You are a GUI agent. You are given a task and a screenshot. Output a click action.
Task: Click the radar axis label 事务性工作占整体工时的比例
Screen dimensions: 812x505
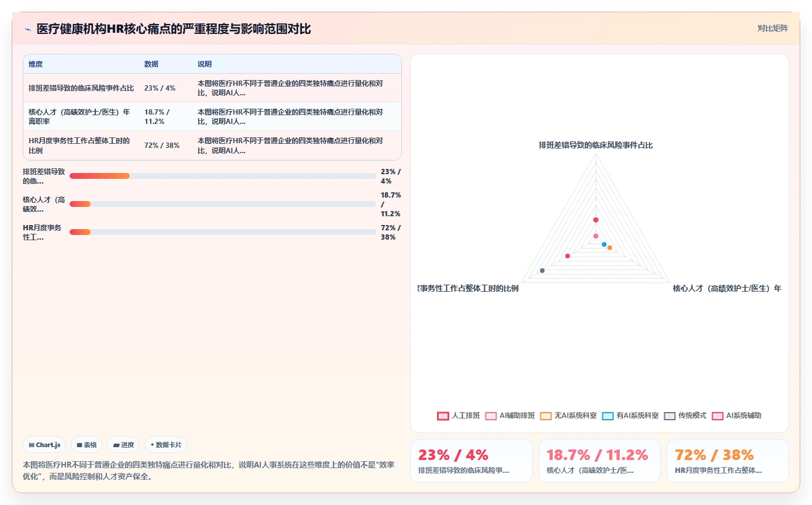(469, 288)
